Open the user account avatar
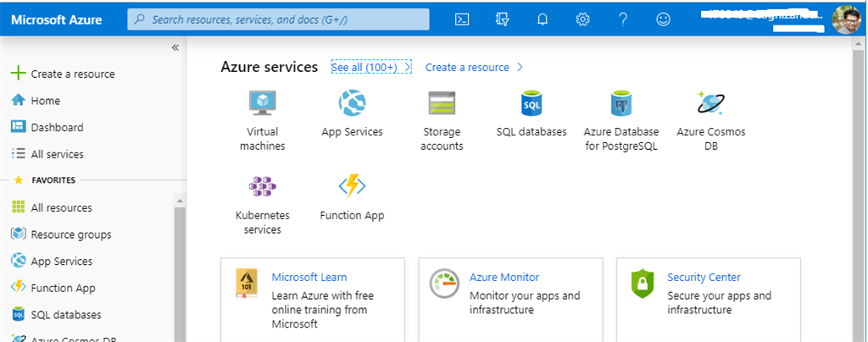The width and height of the screenshot is (868, 342). [x=847, y=19]
